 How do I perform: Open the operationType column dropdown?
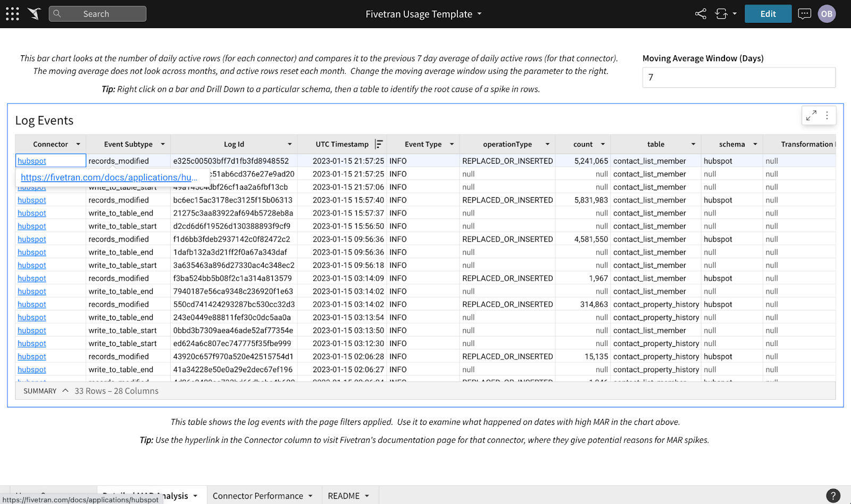[547, 144]
